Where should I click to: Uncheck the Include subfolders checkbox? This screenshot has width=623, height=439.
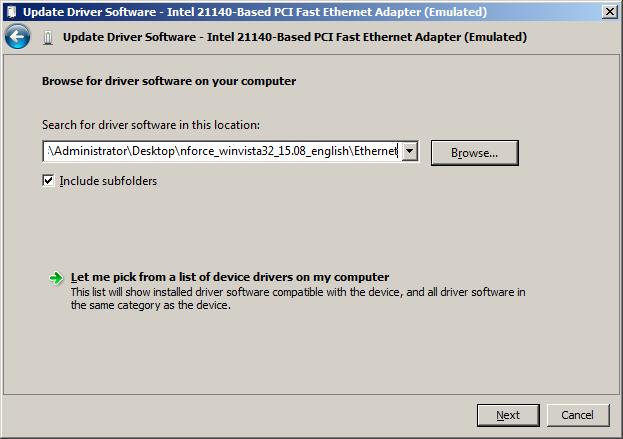pyautogui.click(x=48, y=181)
